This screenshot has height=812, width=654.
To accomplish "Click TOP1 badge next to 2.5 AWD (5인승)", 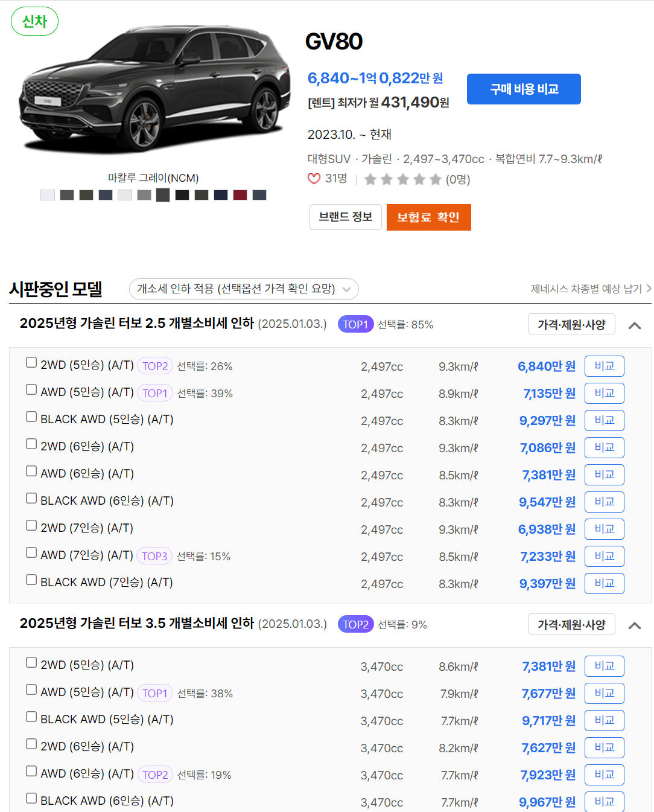I will pyautogui.click(x=155, y=393).
